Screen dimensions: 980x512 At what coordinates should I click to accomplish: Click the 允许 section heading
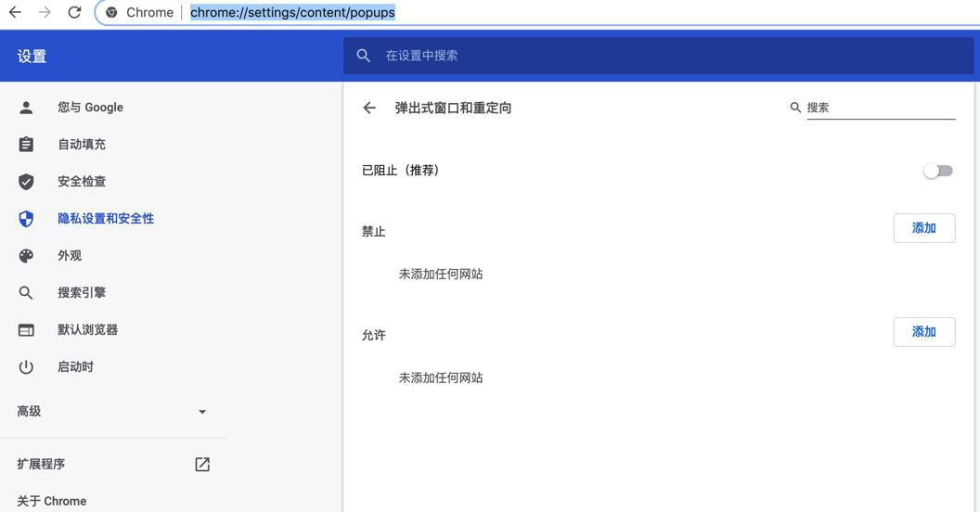[374, 335]
